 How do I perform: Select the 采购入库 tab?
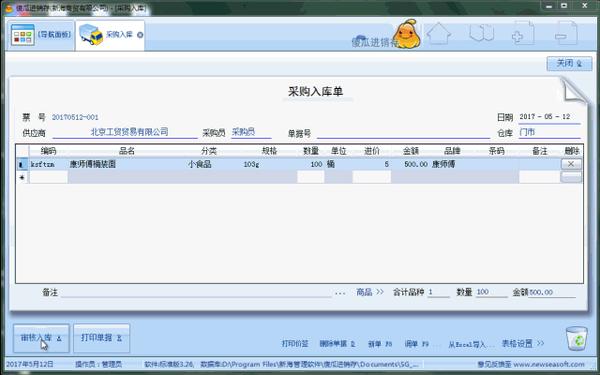point(110,35)
